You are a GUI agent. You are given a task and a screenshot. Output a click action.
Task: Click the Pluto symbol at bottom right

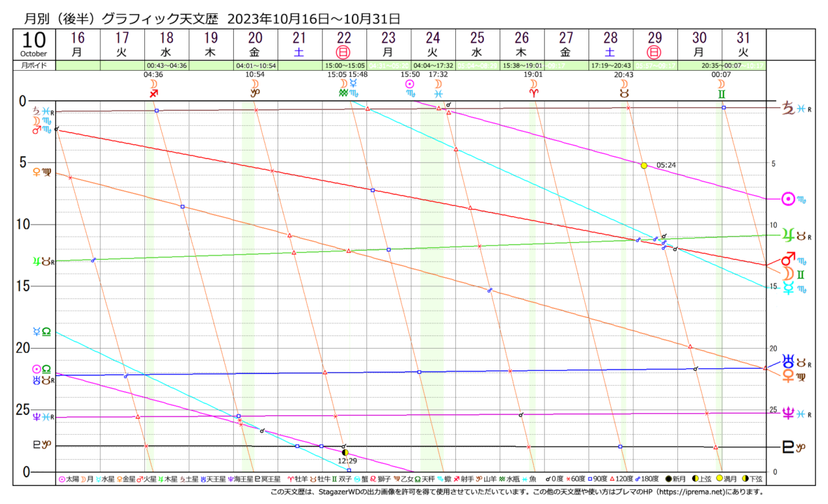coord(788,447)
